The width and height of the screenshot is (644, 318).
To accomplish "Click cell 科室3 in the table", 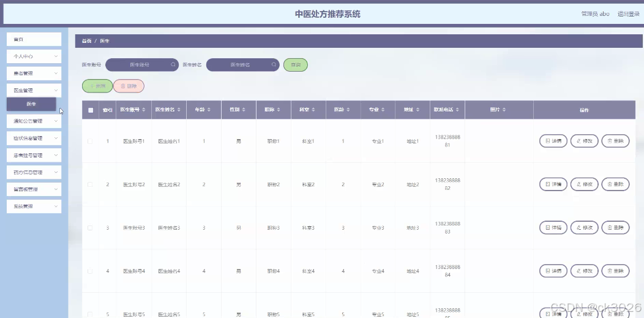I will point(309,228).
